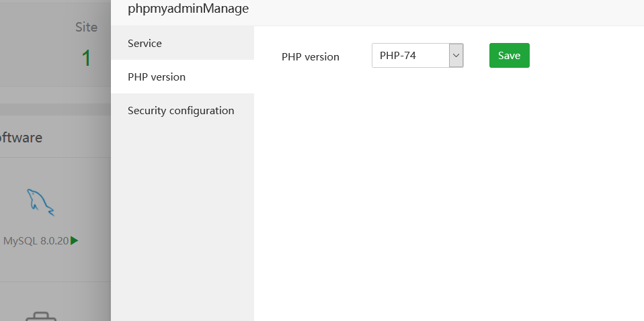Open the Security configuration tab

coord(181,110)
